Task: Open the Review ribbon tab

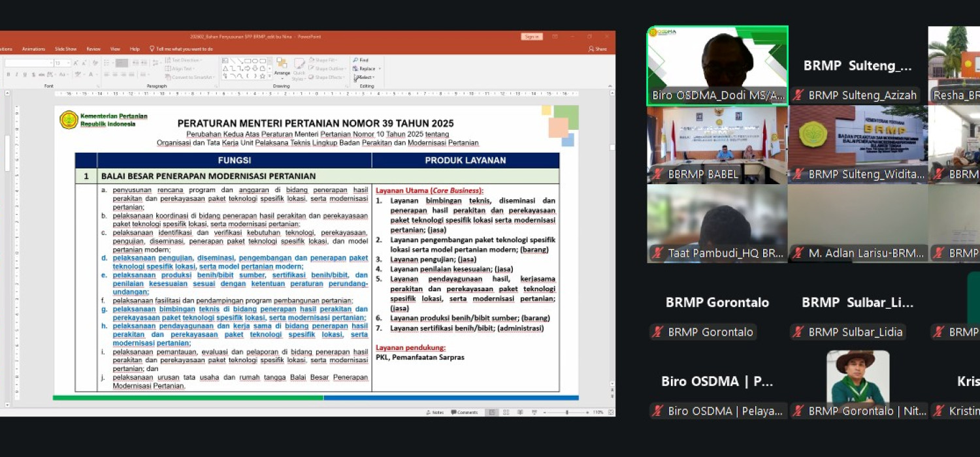Action: tap(93, 49)
